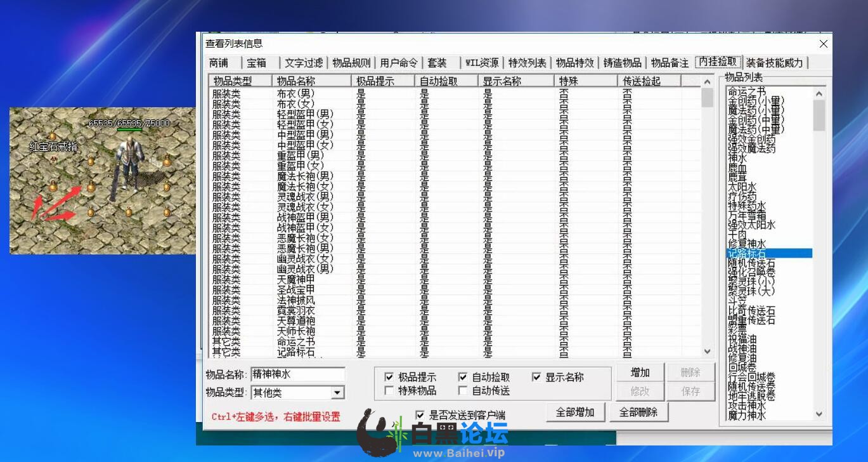
Task: Click the 传送捡起 column header
Action: [649, 81]
